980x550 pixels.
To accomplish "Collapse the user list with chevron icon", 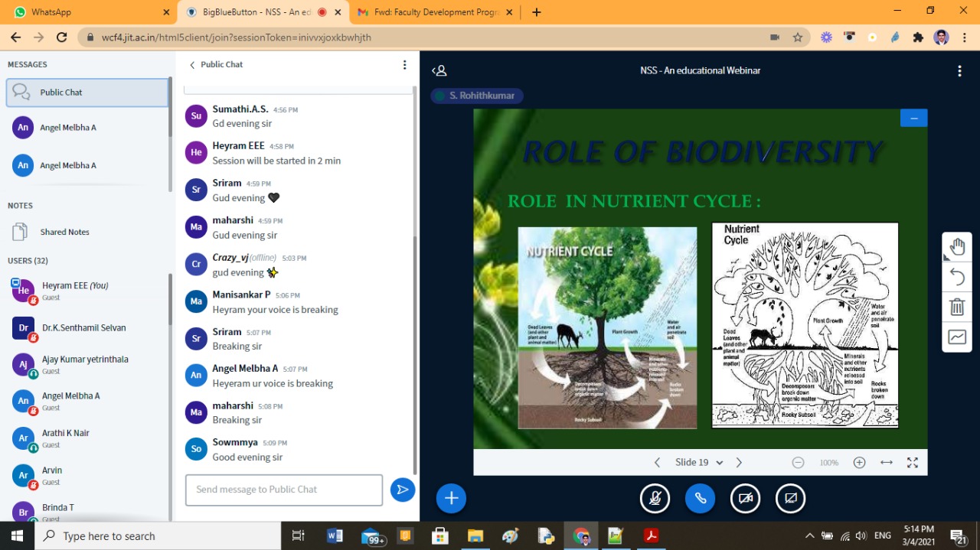I will [439, 70].
